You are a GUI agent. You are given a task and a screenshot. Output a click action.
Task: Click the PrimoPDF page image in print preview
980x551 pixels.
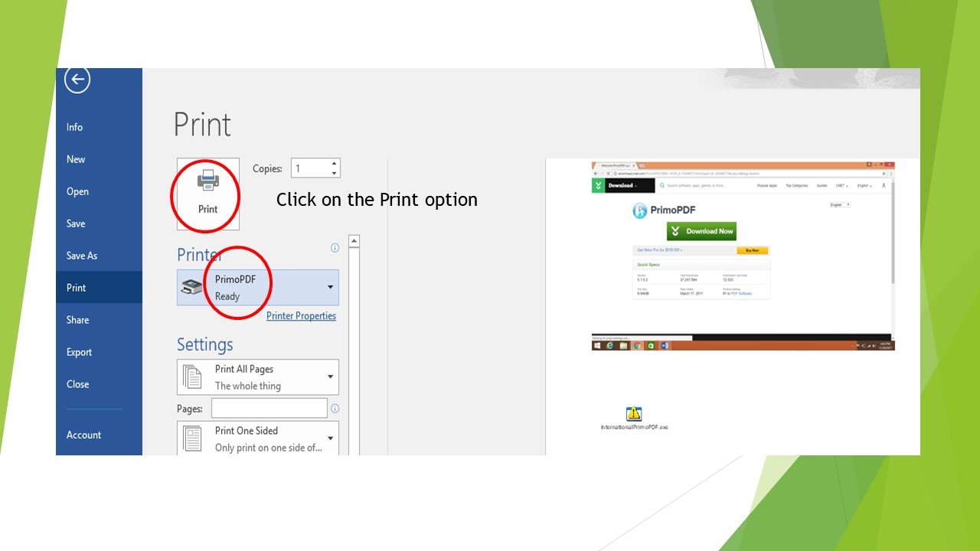(743, 256)
